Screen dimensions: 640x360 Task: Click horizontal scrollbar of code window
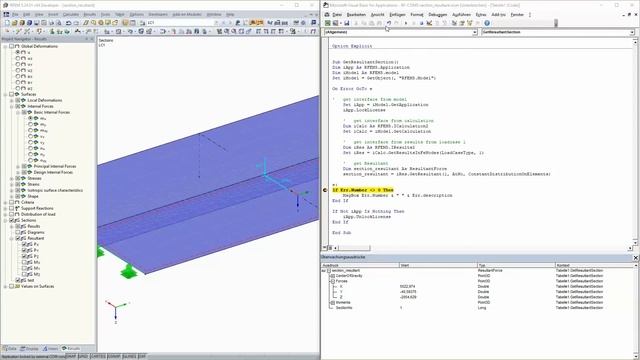pyautogui.click(x=483, y=248)
